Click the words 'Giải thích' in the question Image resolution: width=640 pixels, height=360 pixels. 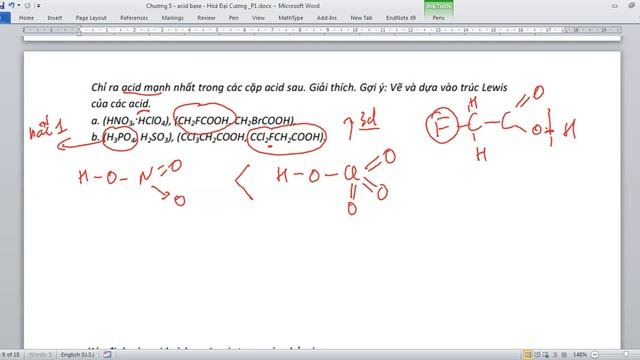[x=332, y=87]
